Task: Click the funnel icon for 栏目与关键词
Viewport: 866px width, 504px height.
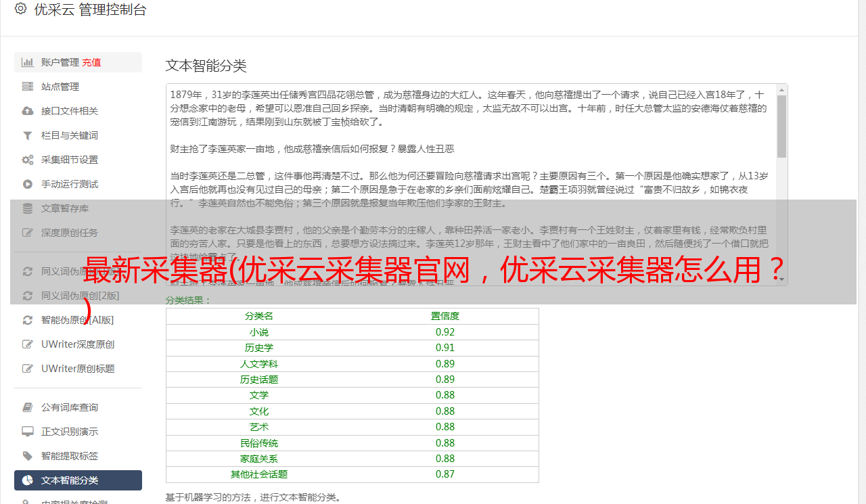Action: point(27,135)
